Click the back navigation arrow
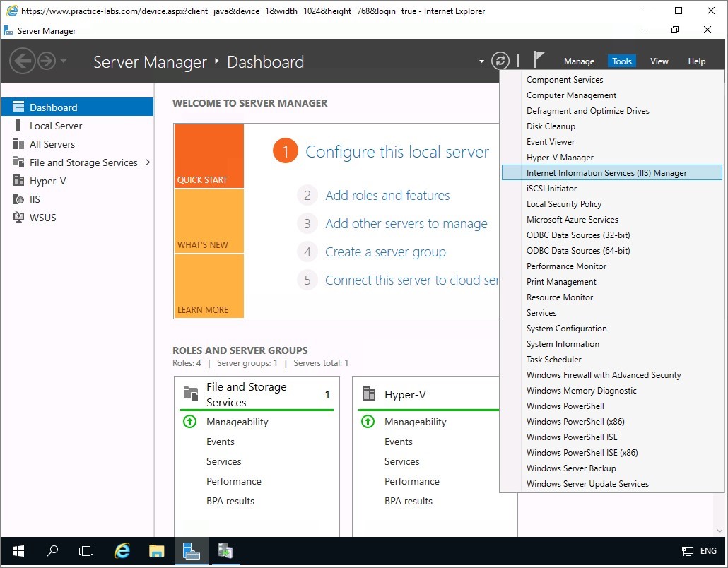 tap(23, 61)
